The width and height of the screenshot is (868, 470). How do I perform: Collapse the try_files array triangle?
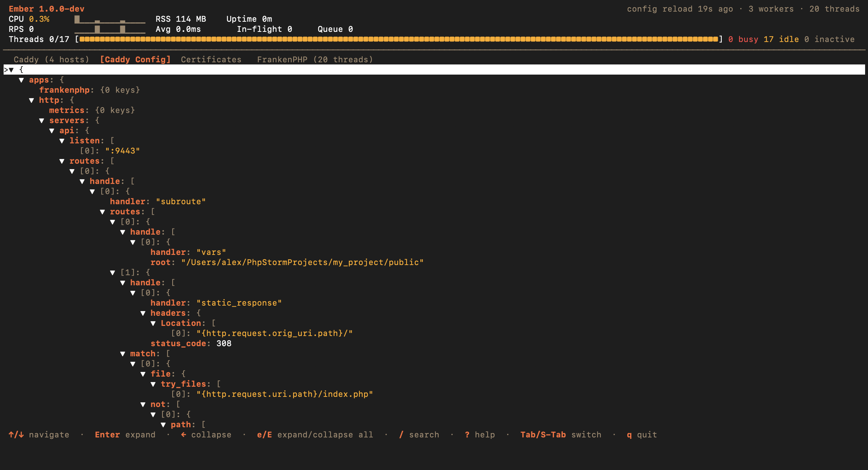tap(153, 384)
